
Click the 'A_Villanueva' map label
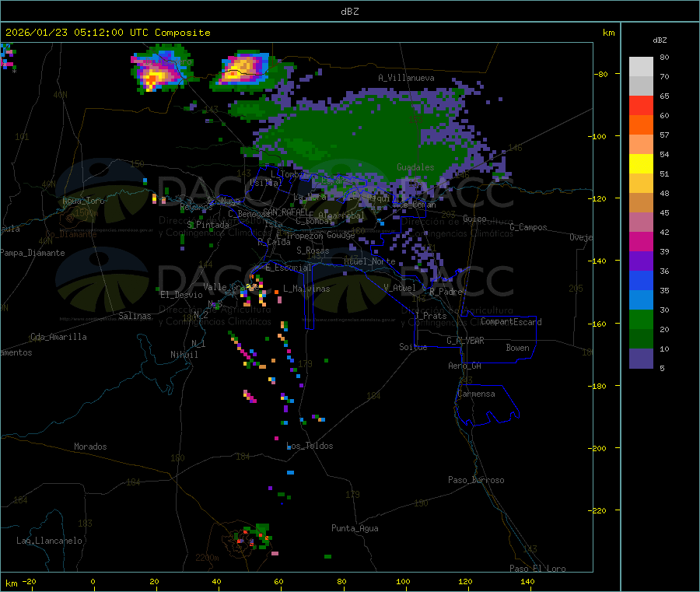(x=406, y=78)
